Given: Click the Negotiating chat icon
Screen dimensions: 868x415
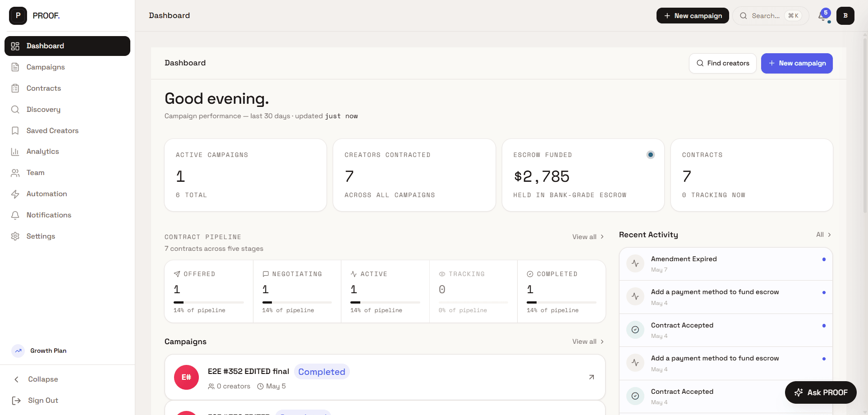Looking at the screenshot, I should click(266, 274).
